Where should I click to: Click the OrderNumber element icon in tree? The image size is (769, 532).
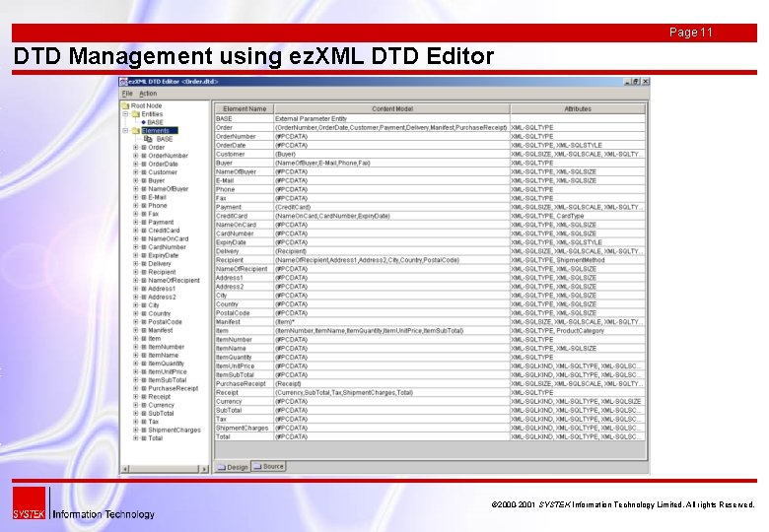[x=144, y=156]
